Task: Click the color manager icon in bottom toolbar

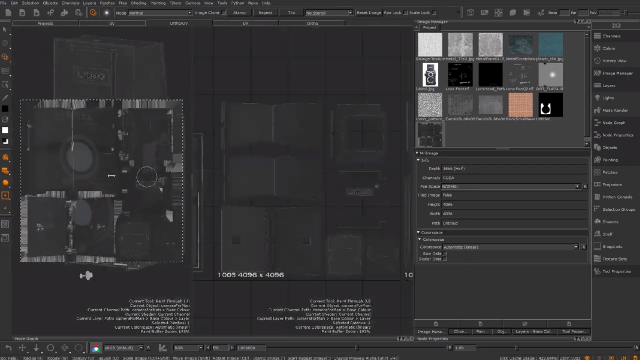Action: (x=96, y=348)
